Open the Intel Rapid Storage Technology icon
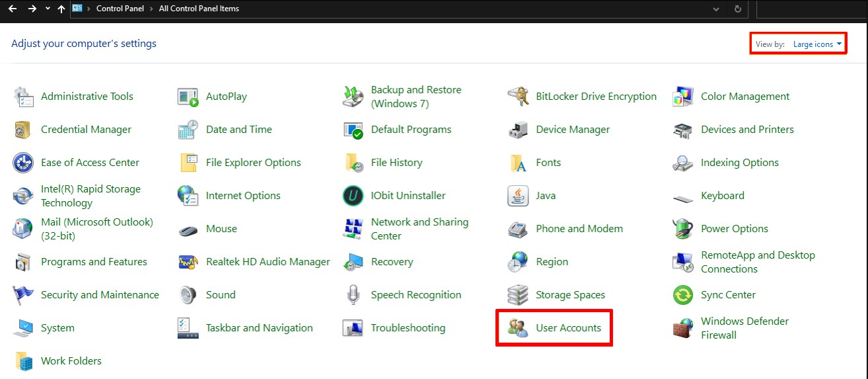 23,196
